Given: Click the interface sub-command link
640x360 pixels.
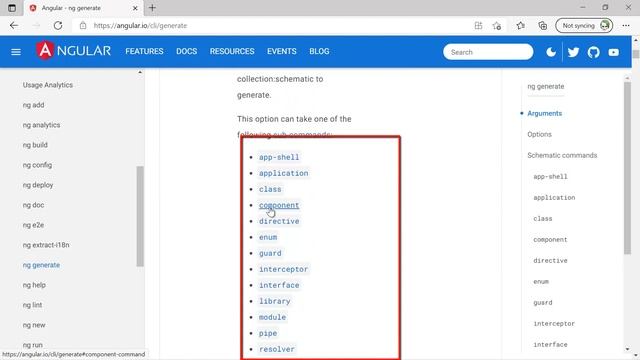Looking at the screenshot, I should pos(279,285).
